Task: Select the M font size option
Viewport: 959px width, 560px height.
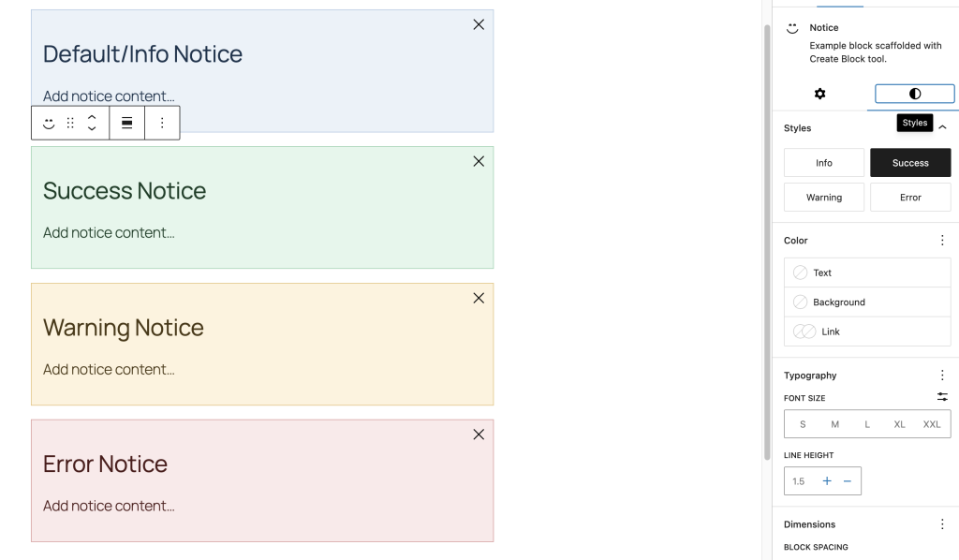Action: click(x=834, y=423)
